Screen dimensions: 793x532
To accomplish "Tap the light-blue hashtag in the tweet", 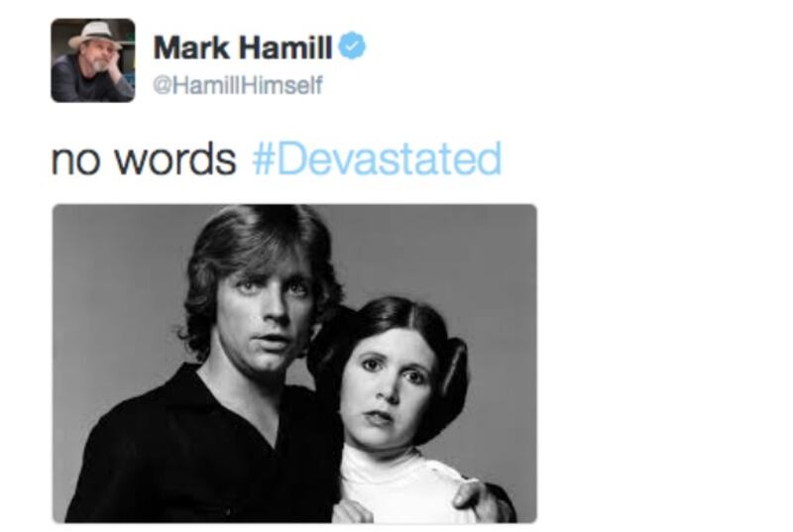I will point(377,159).
